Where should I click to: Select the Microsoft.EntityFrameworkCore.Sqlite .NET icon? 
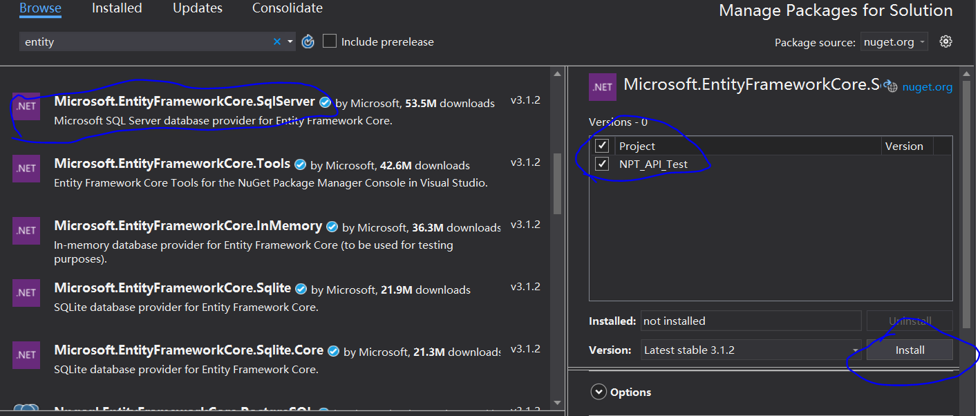pyautogui.click(x=26, y=293)
